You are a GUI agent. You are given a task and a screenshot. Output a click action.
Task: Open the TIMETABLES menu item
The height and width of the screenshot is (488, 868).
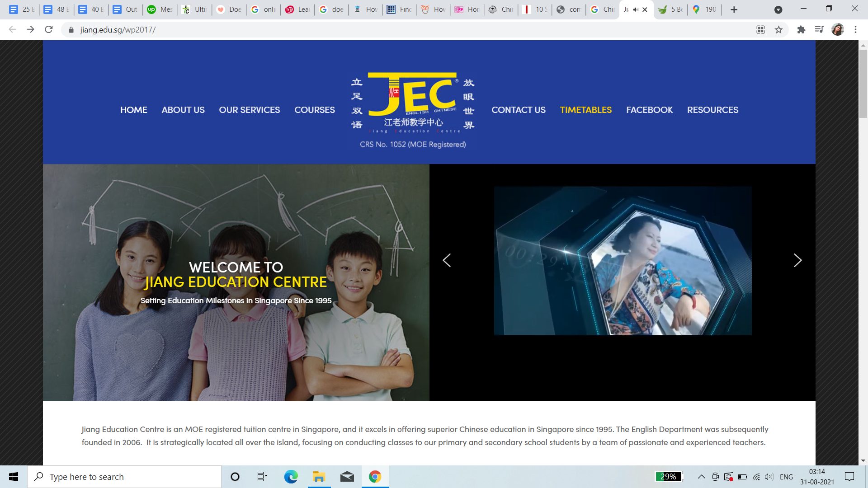coord(585,110)
